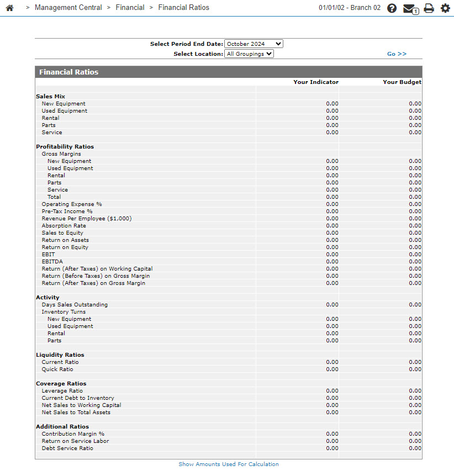454x476 pixels.
Task: Click the Select Location label
Action: tap(198, 54)
